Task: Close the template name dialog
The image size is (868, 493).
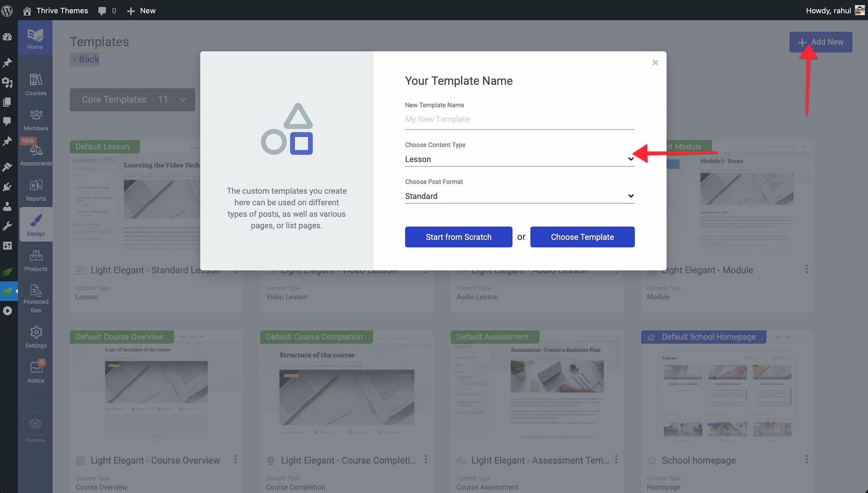Action: pyautogui.click(x=655, y=63)
